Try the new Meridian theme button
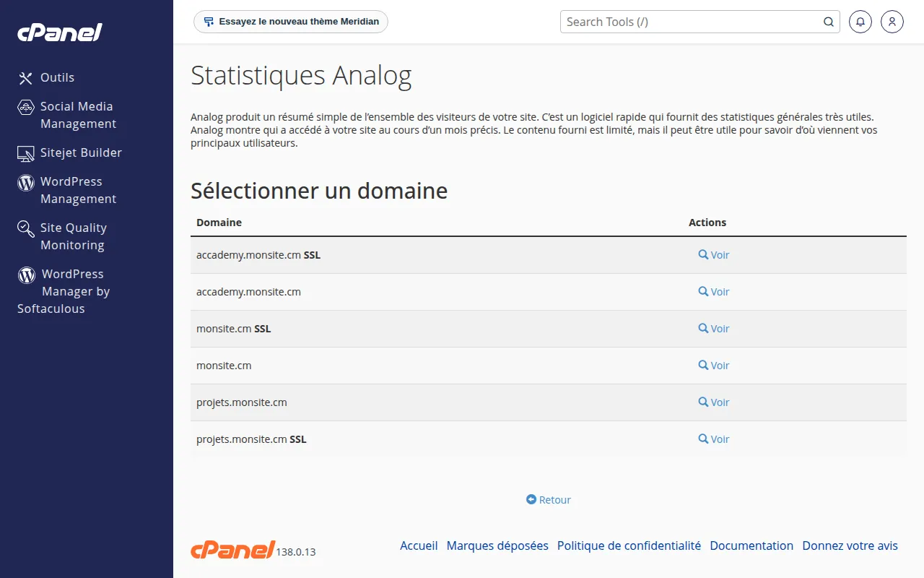The image size is (924, 578). click(x=291, y=22)
